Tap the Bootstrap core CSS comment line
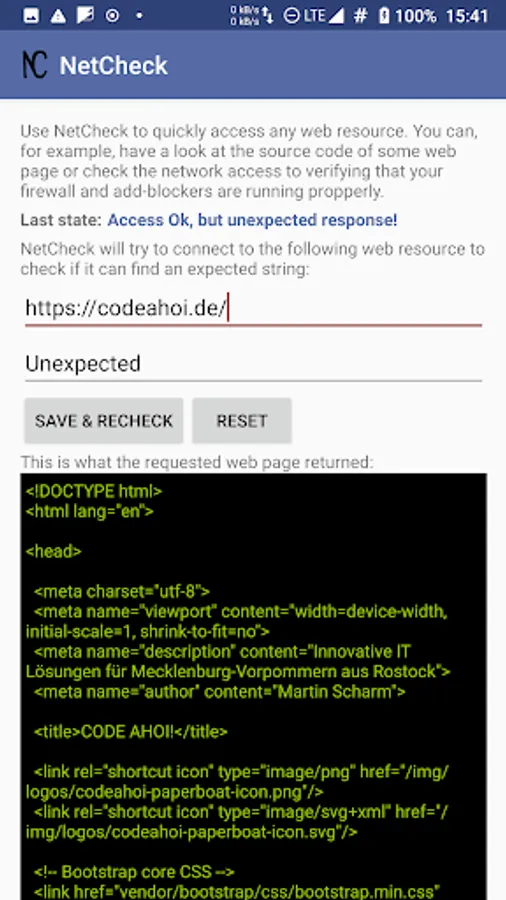This screenshot has width=506, height=900. pyautogui.click(x=134, y=872)
